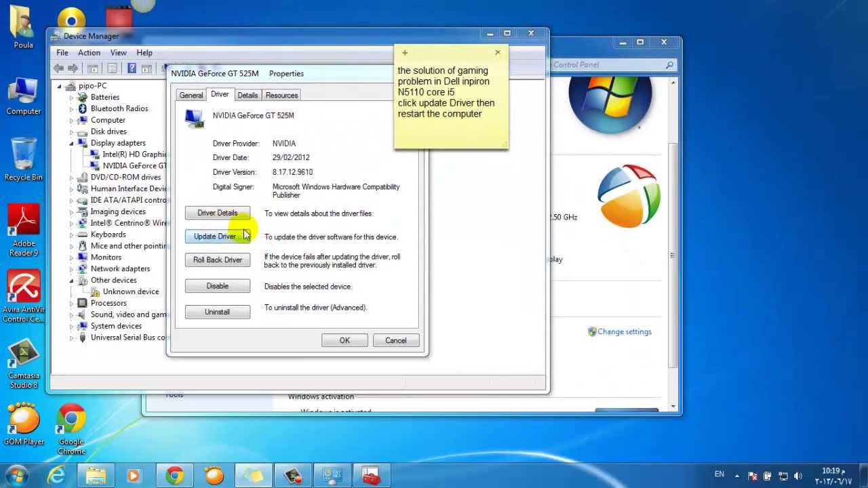
Task: Select the Driver tab
Action: [220, 94]
